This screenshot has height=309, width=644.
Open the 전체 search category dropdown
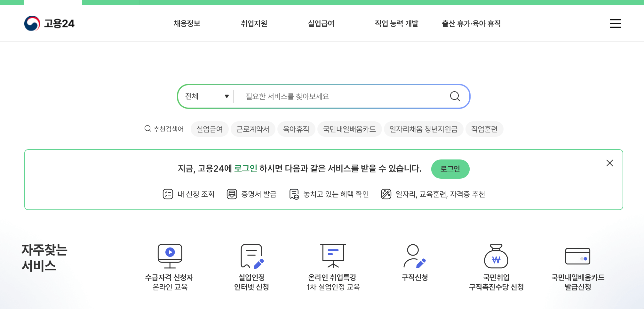click(206, 96)
